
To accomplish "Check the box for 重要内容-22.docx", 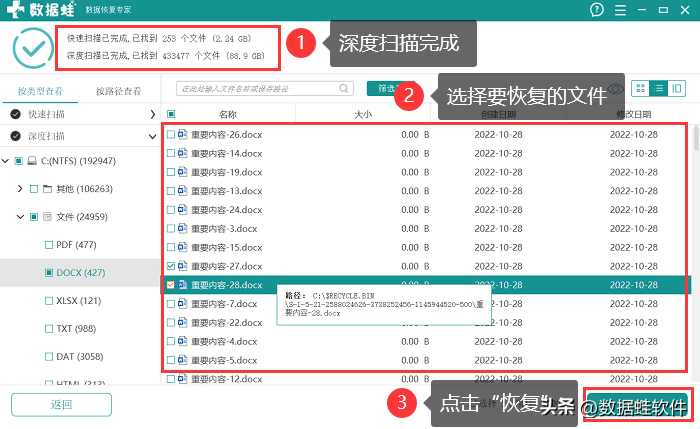I will (x=171, y=322).
